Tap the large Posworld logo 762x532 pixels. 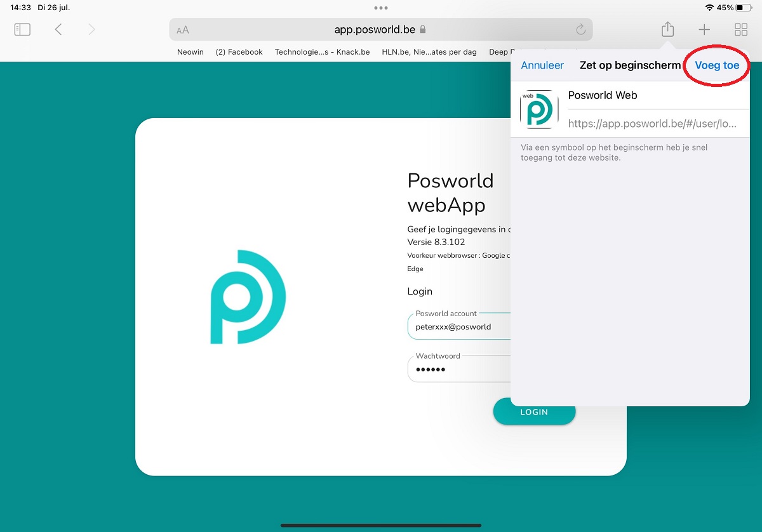248,297
